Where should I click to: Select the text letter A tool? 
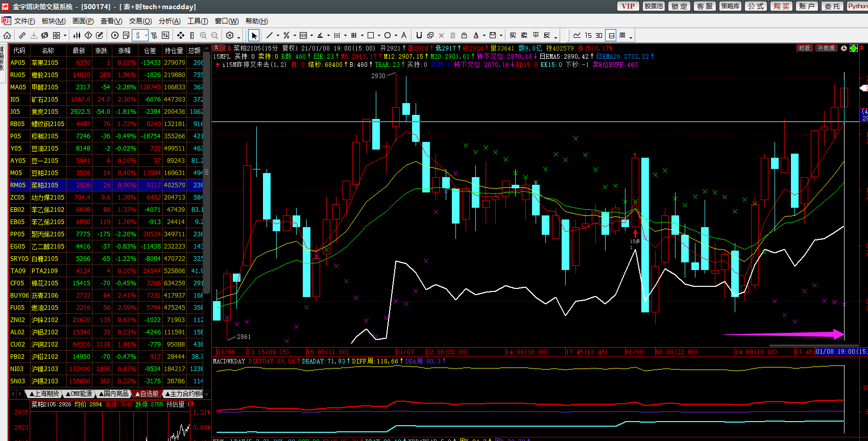coord(403,35)
